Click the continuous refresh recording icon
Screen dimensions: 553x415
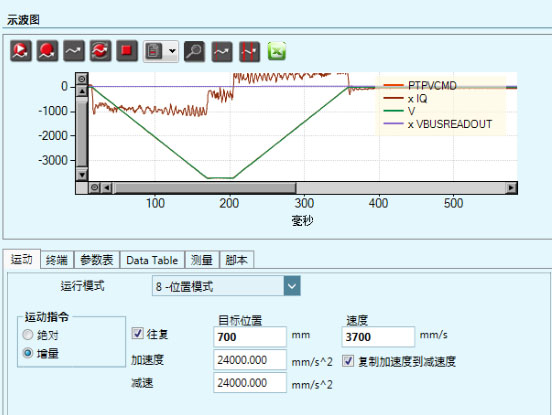(100, 51)
